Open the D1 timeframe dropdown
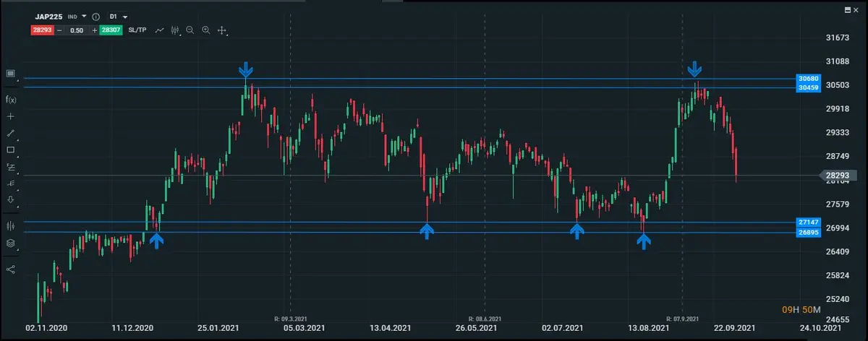 pyautogui.click(x=119, y=16)
